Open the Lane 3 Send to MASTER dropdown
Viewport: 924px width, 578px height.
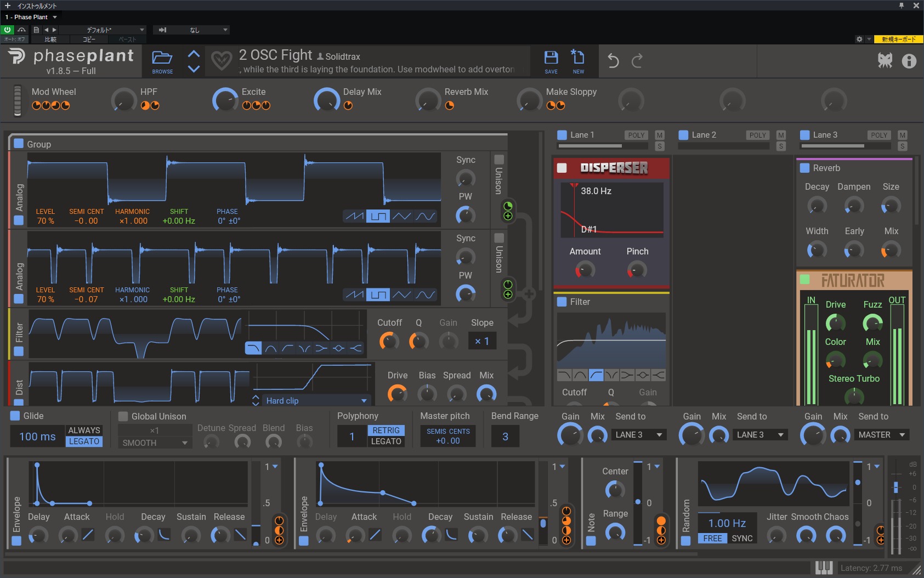pos(882,435)
